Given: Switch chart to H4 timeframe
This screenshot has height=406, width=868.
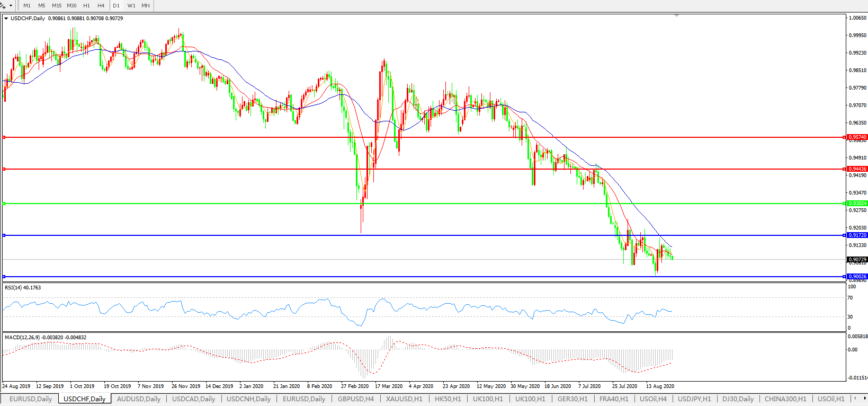Looking at the screenshot, I should [x=101, y=6].
